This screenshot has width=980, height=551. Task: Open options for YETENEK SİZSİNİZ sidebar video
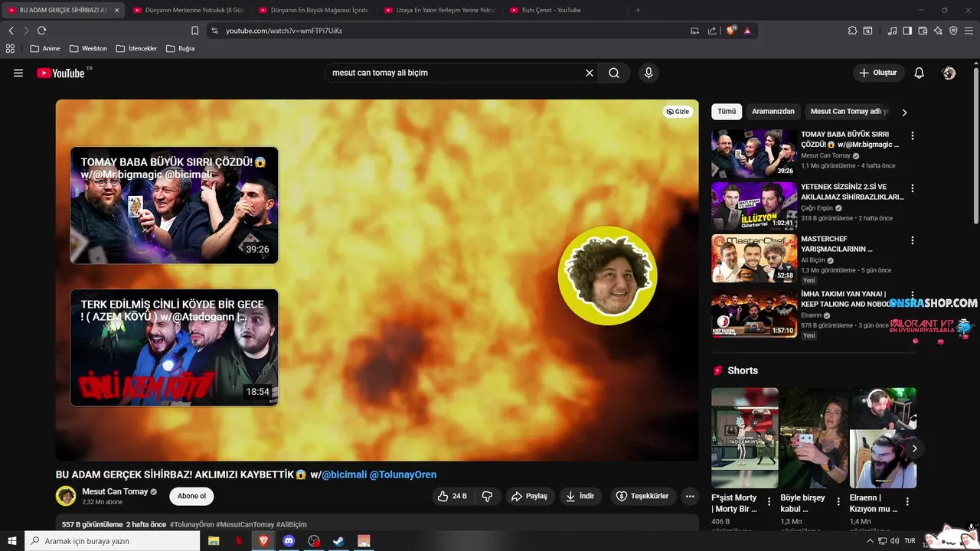[x=912, y=187]
